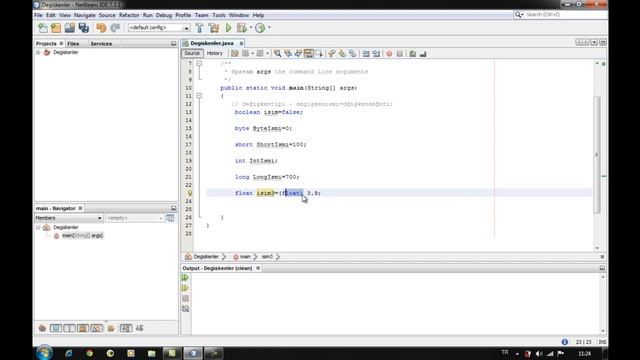Toggle Show Fields filter in Navigator
640x360 pixels.
(x=56, y=328)
